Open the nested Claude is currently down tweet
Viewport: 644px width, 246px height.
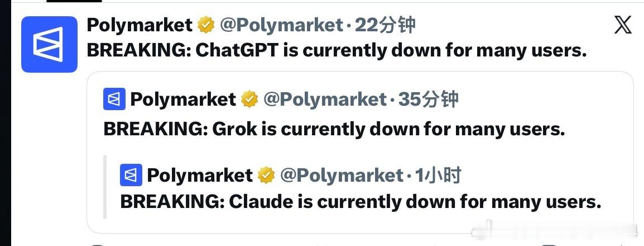pyautogui.click(x=361, y=202)
